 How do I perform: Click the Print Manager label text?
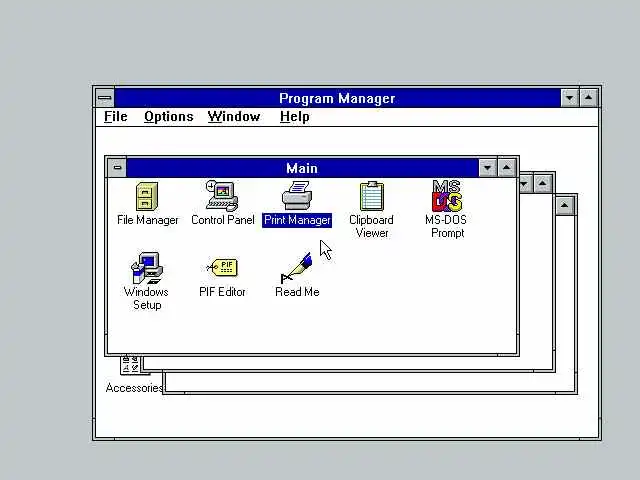297,220
